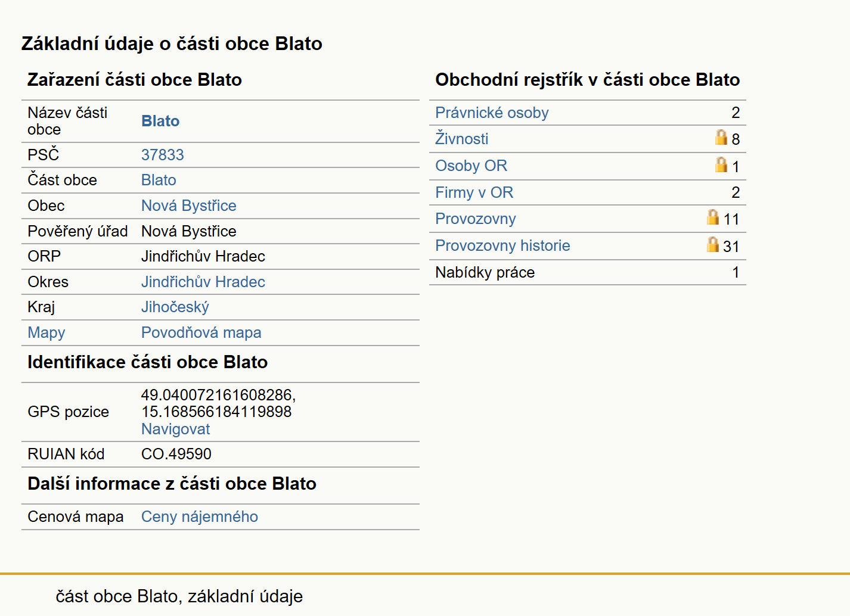The image size is (850, 616).
Task: Open the Provozovny link
Action: pos(476,219)
